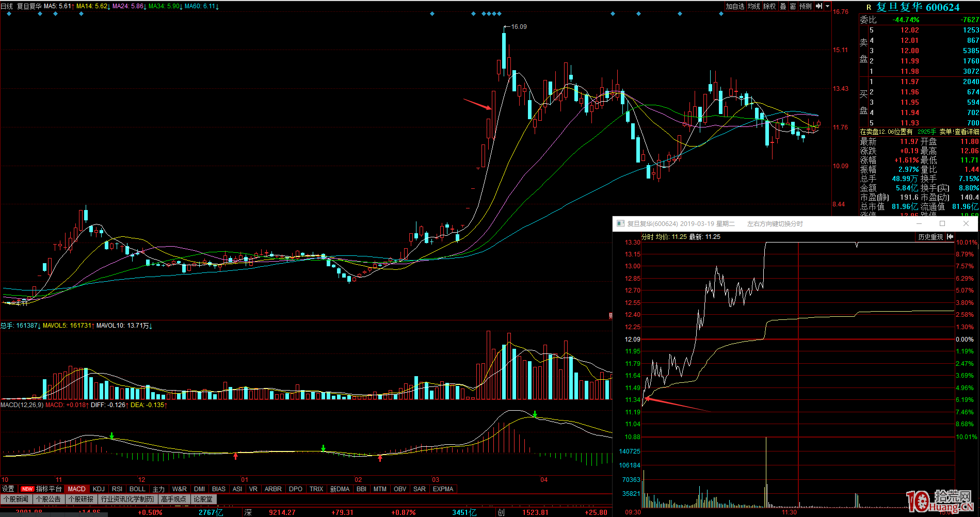This screenshot has height=517, width=980.
Task: Expand the chart toolbar dropdown arrow
Action: coord(828,6)
